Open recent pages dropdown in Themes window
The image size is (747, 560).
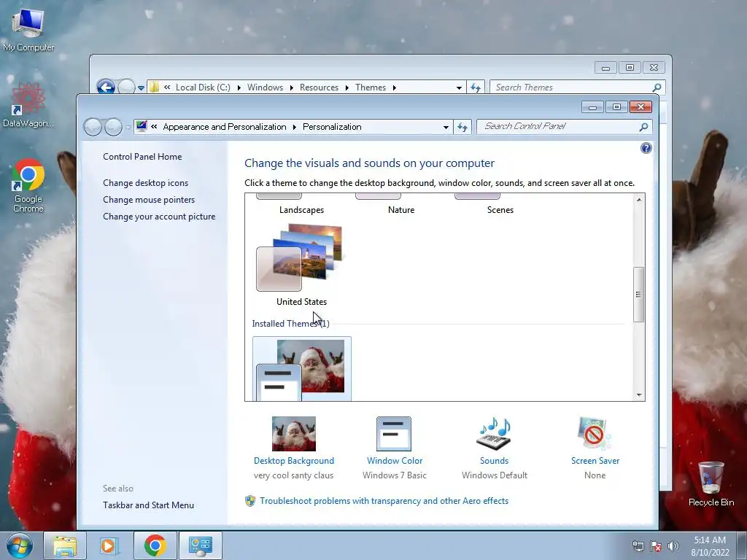click(x=141, y=88)
